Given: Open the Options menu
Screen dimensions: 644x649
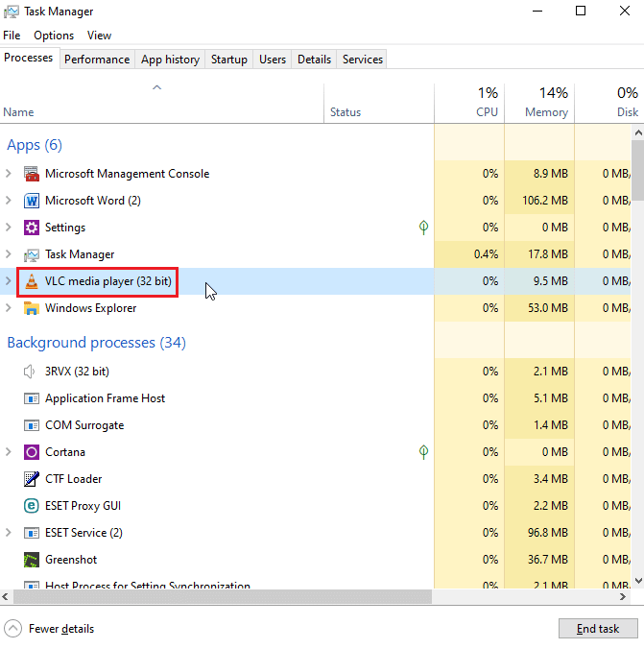Looking at the screenshot, I should 54,36.
